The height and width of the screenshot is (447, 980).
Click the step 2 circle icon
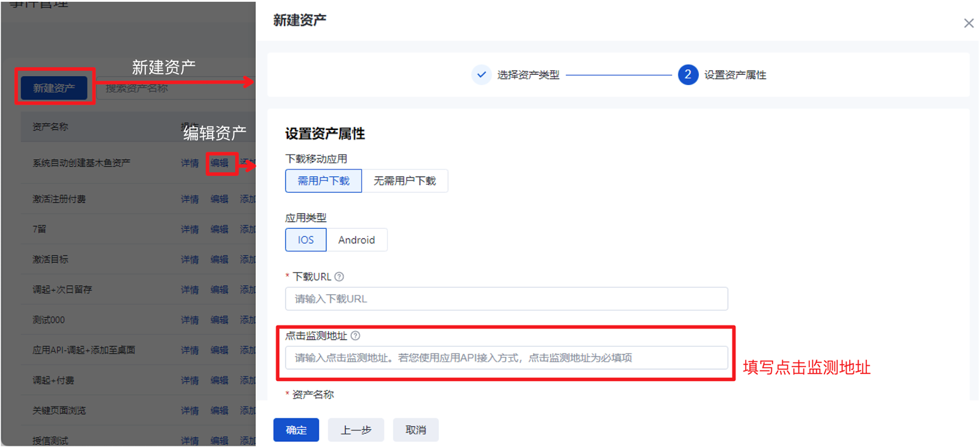687,75
